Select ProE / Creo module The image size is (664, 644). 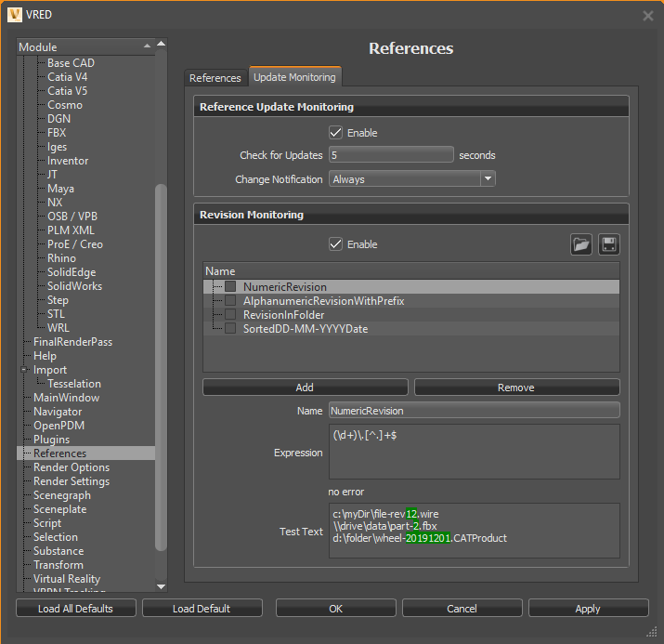click(x=75, y=244)
